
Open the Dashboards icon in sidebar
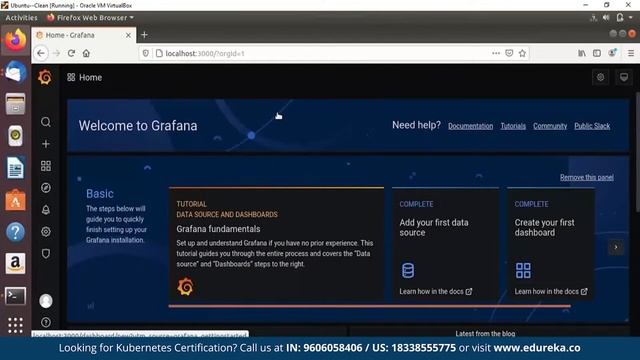click(x=46, y=166)
